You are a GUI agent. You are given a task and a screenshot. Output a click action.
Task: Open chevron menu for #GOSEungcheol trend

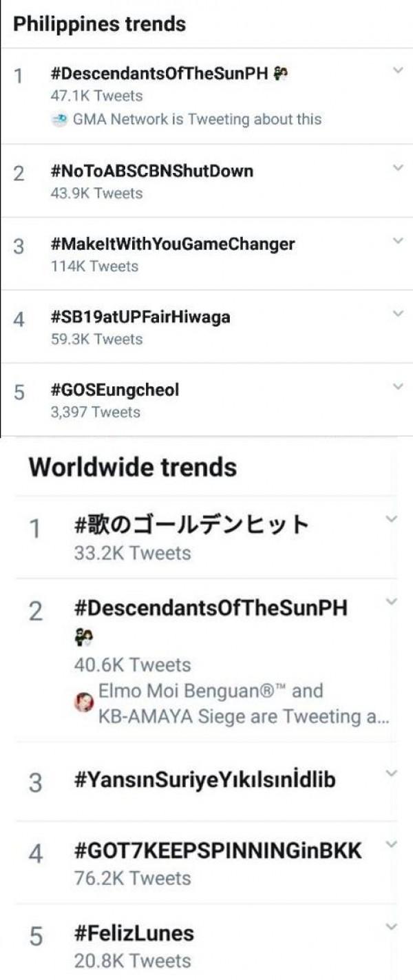[x=398, y=386]
